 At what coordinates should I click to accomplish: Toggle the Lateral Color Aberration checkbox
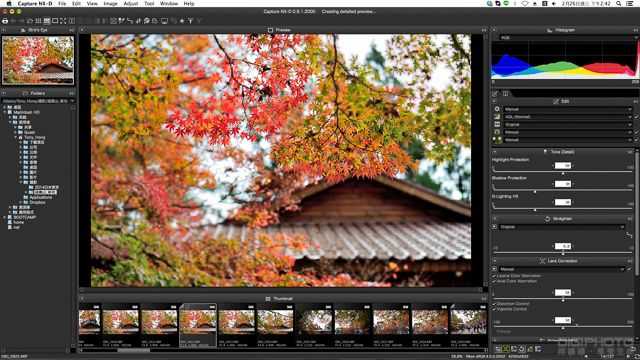[x=494, y=276]
